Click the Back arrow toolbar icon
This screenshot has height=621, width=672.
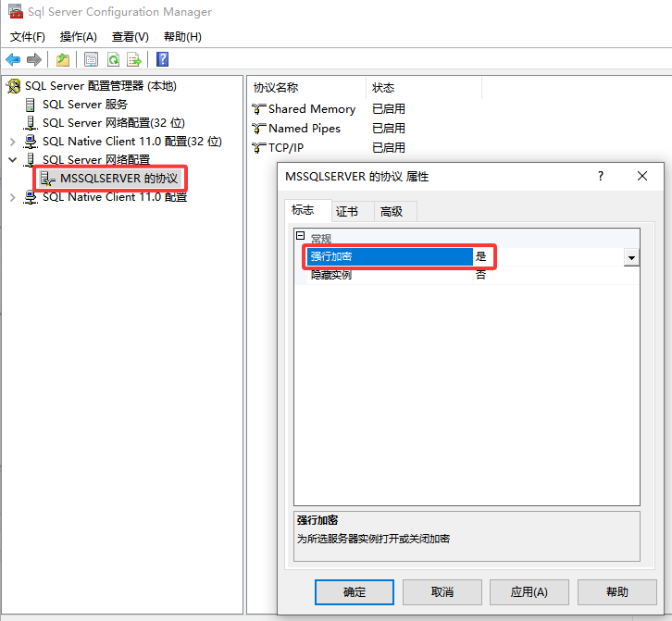[x=13, y=60]
